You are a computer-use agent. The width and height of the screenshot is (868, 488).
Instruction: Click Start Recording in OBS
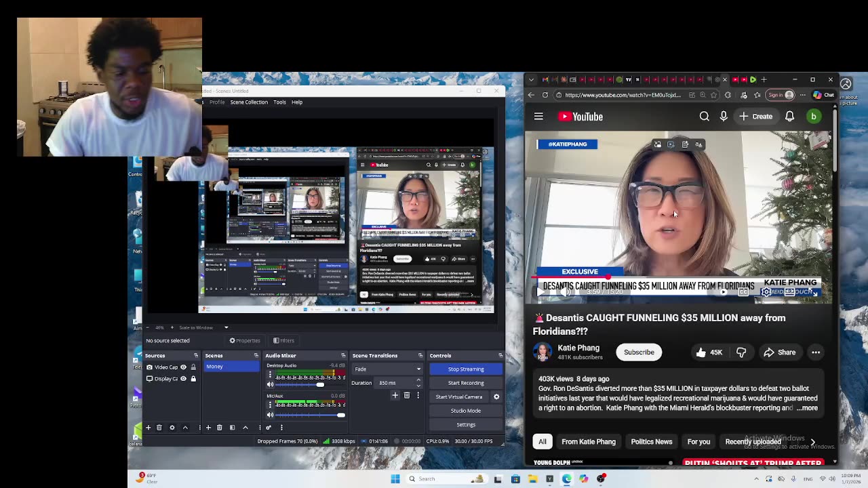point(466,383)
